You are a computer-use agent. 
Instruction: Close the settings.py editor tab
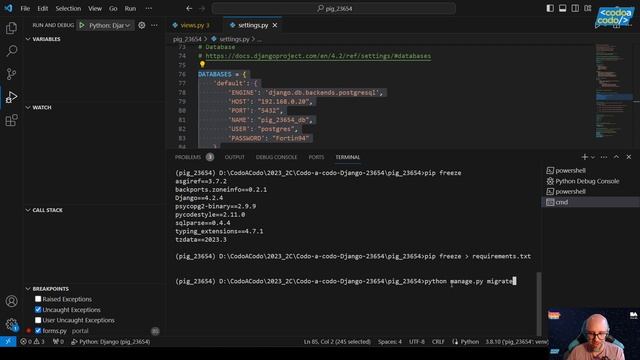click(275, 25)
